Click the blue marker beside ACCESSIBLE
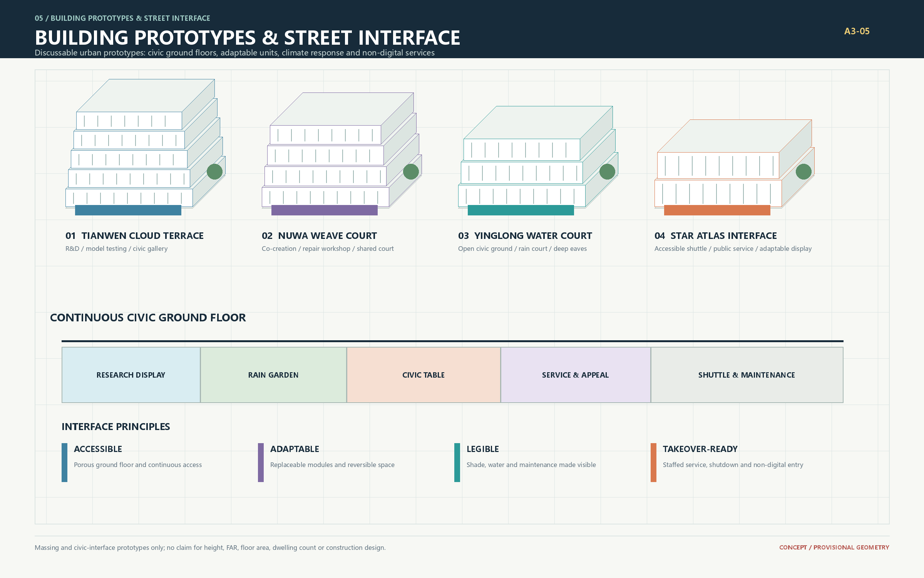This screenshot has width=924, height=578. pyautogui.click(x=64, y=462)
